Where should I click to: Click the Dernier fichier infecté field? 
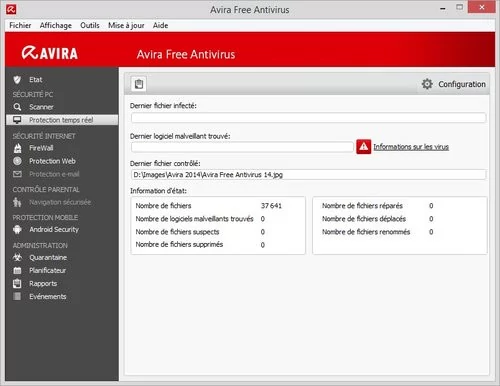[308, 118]
